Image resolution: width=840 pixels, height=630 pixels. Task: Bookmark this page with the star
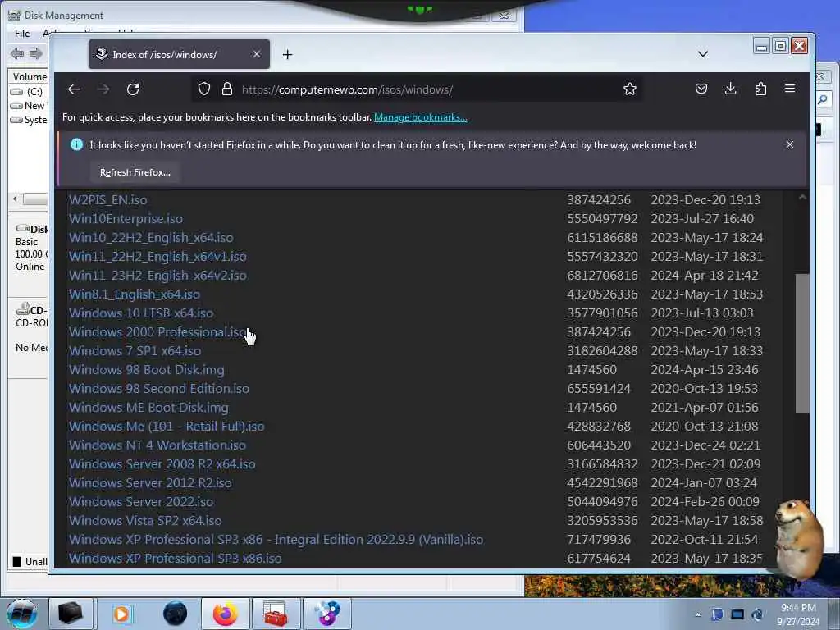point(630,89)
